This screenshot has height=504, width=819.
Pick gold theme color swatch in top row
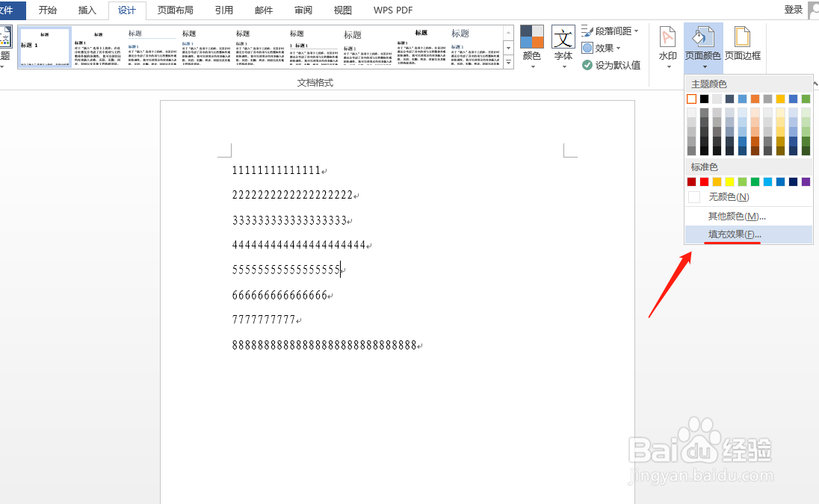780,99
